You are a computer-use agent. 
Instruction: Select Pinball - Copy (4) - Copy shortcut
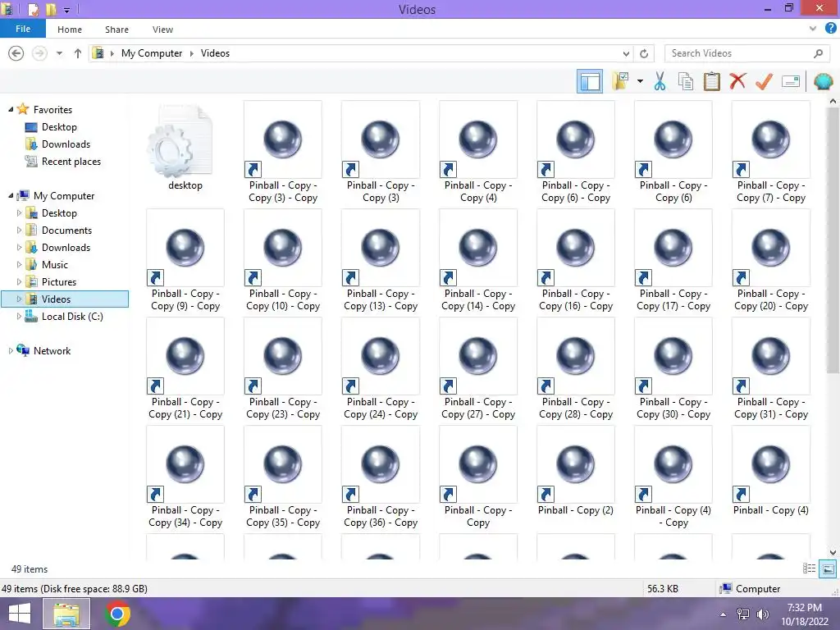673,477
